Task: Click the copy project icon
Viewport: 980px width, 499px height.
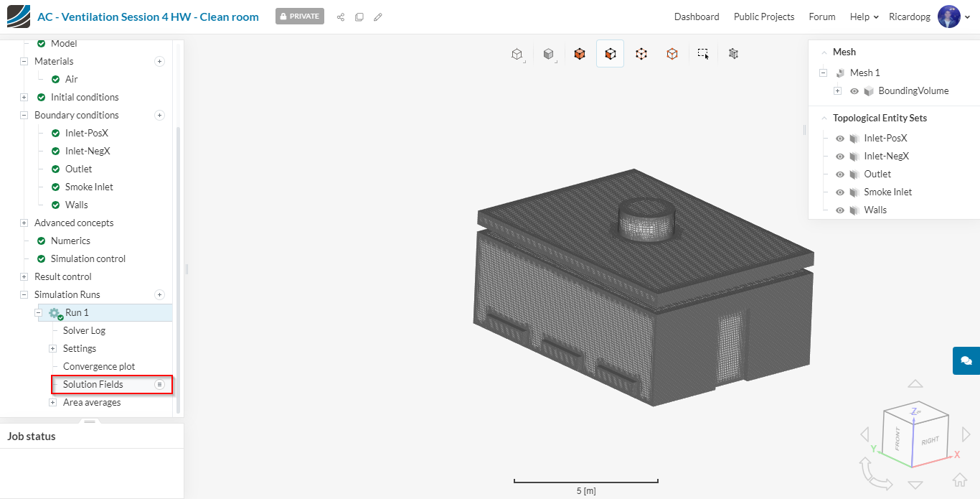Action: click(x=359, y=17)
